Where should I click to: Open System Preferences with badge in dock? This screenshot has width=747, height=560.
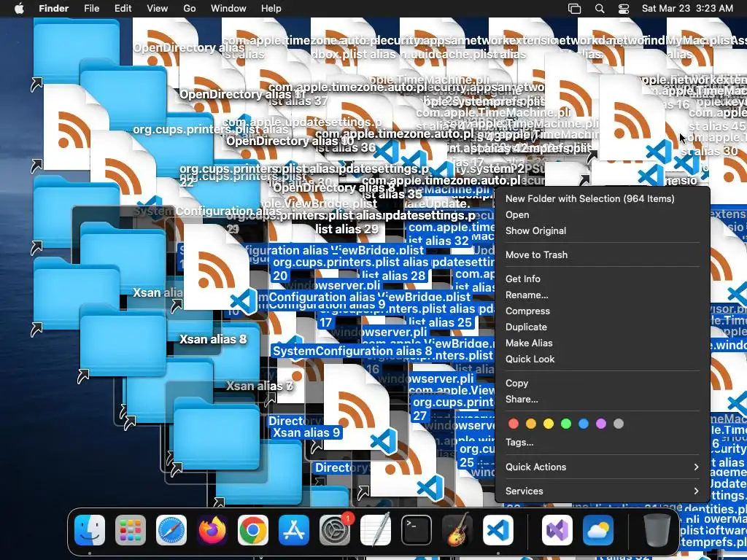[x=335, y=530]
